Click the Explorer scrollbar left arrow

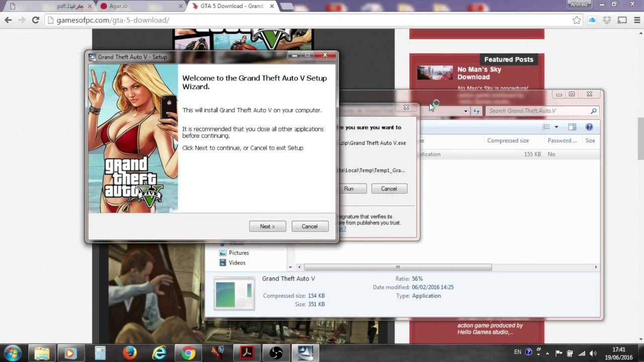(299, 267)
